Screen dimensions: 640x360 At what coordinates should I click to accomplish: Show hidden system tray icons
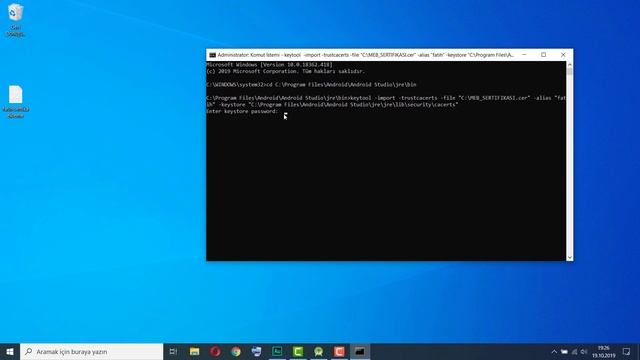(x=554, y=352)
